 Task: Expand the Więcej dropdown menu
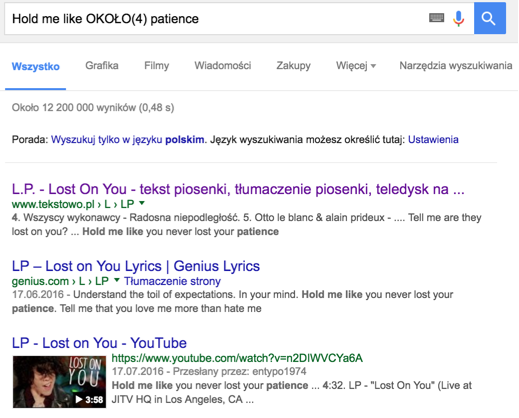point(356,66)
